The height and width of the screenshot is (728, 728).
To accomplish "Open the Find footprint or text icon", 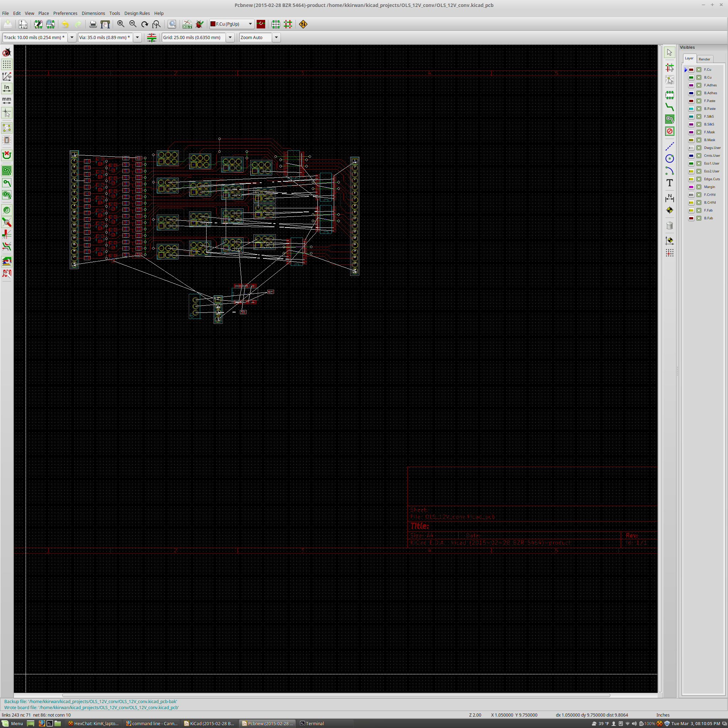I will tap(172, 25).
